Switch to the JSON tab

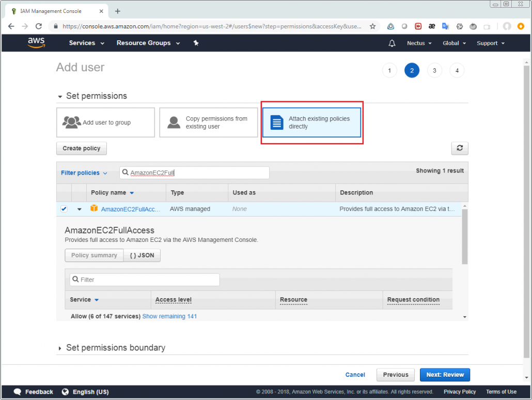point(142,255)
